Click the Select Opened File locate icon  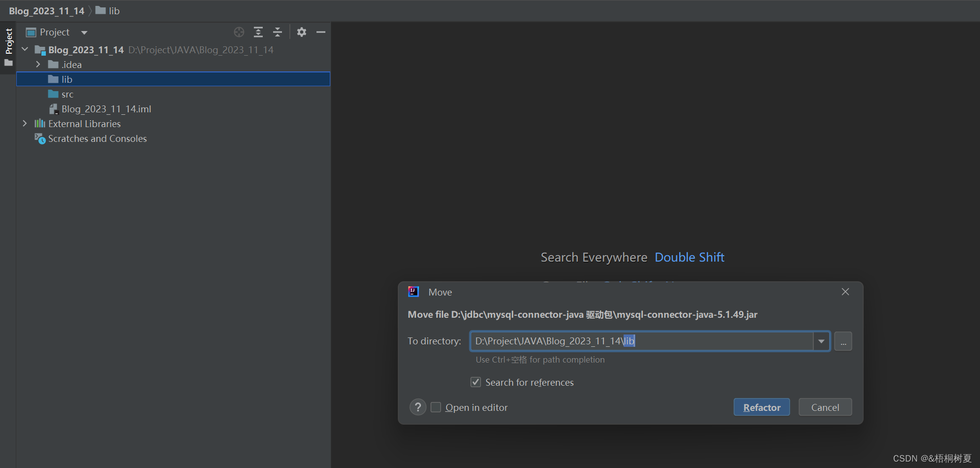pos(239,32)
